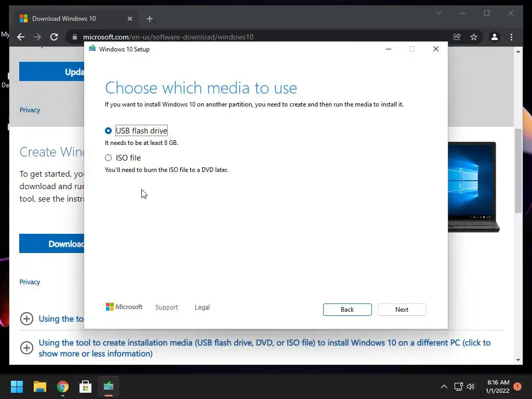This screenshot has width=532, height=399.
Task: Close the Windows 10 Setup dialog
Action: click(x=436, y=49)
